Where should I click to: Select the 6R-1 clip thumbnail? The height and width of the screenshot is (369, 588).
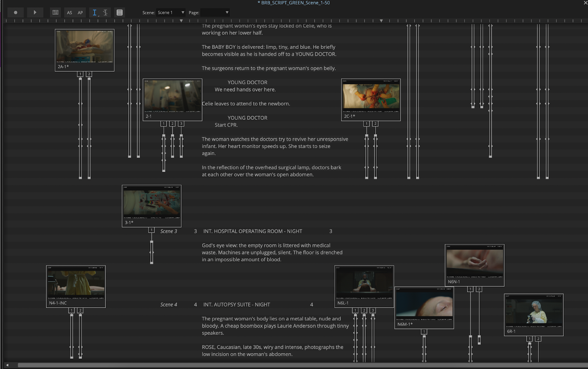click(x=534, y=312)
